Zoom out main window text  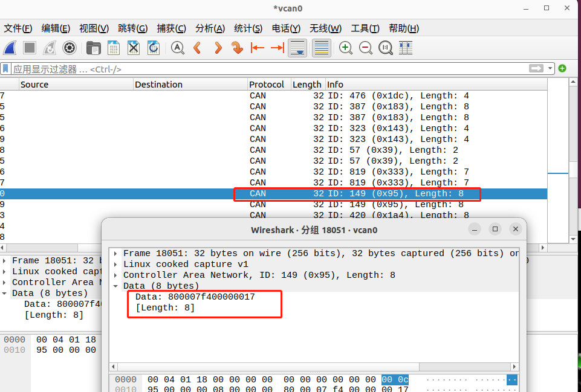(366, 48)
